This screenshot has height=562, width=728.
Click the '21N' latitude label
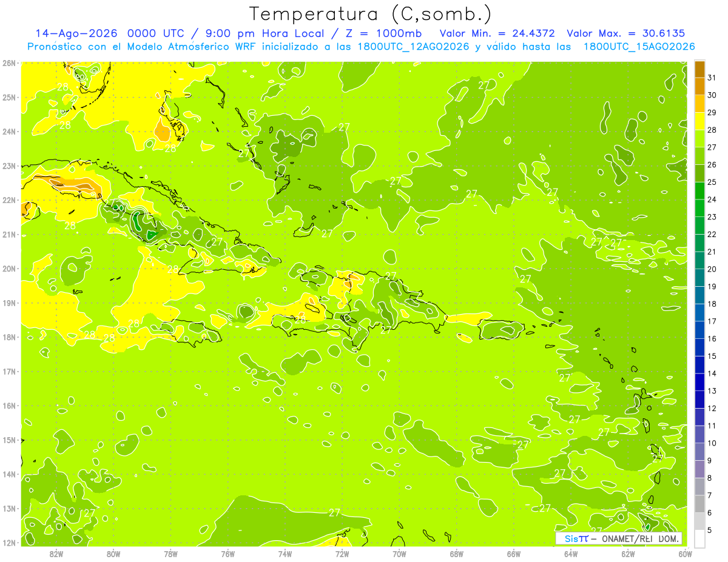pyautogui.click(x=8, y=235)
